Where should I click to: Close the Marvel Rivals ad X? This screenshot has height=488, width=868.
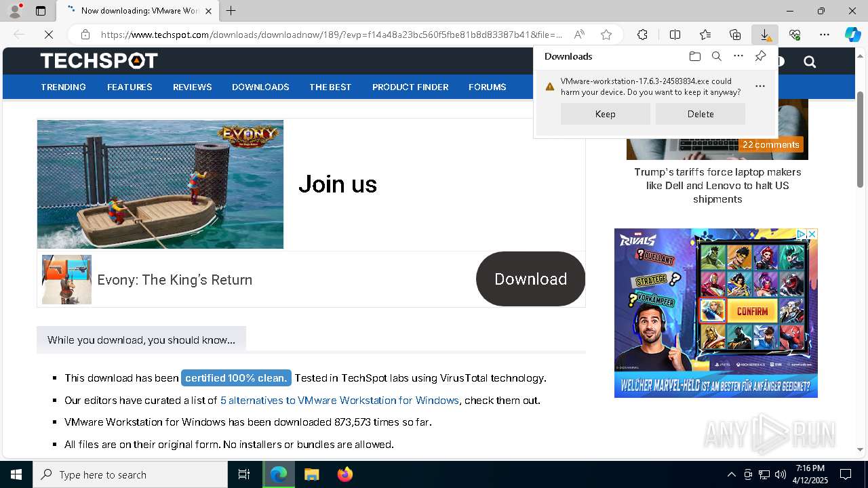click(x=812, y=234)
